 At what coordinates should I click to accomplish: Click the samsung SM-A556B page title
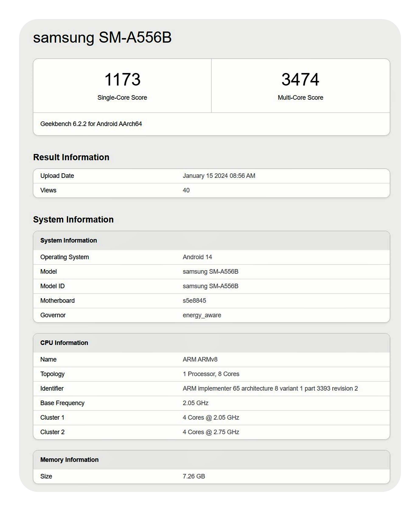[x=102, y=38]
